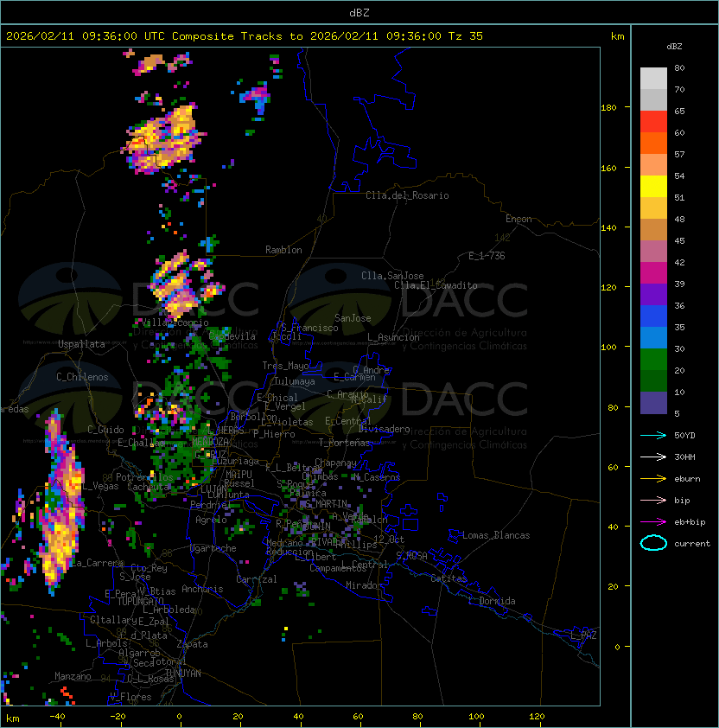
Task: Click the '100' km tick on vertical axis
Action: (608, 348)
